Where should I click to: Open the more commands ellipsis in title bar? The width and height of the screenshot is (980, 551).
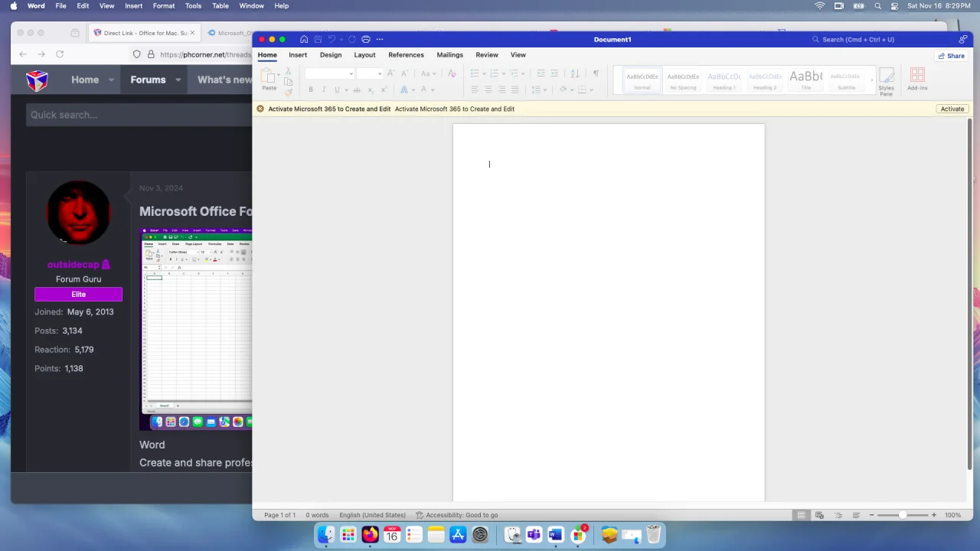pyautogui.click(x=380, y=39)
